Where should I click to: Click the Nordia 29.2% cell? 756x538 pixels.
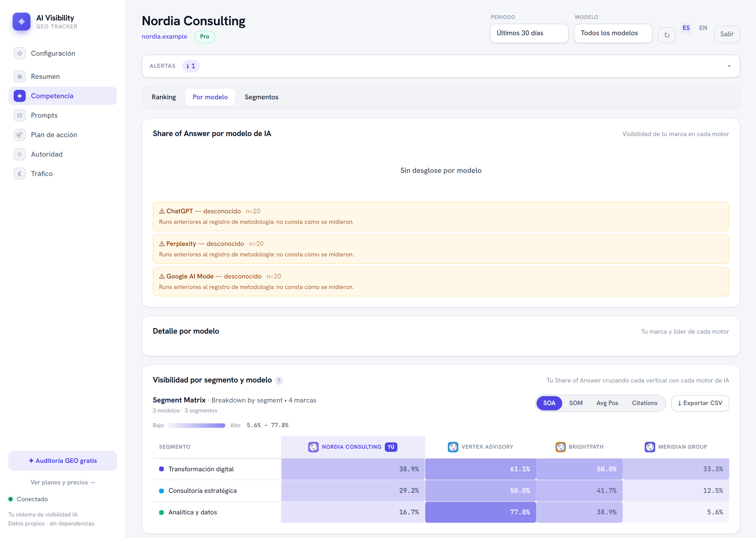353,491
